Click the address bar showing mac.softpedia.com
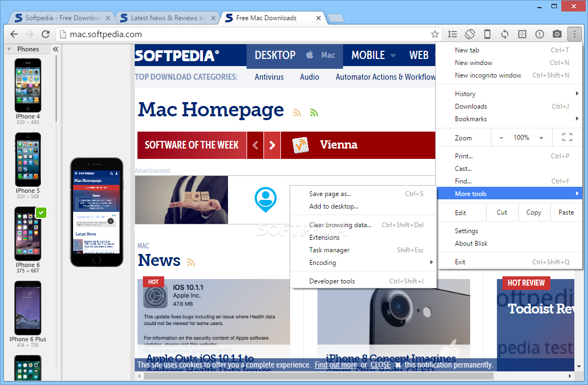Screen dimensions: 588x385 tap(248, 34)
